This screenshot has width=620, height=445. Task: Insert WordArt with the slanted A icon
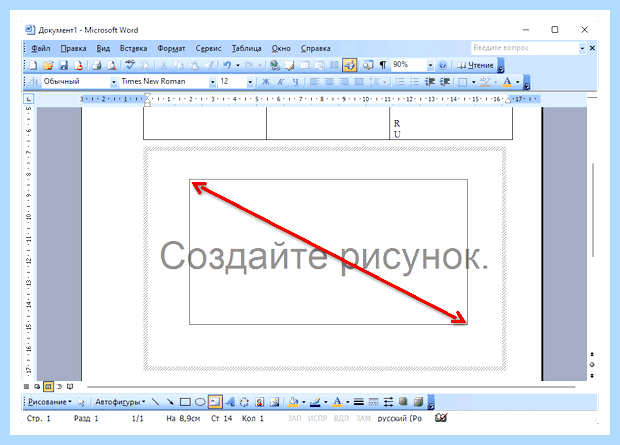tap(230, 402)
